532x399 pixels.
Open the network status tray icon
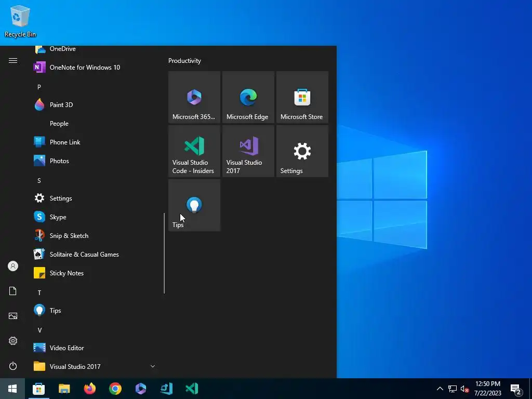coord(453,389)
